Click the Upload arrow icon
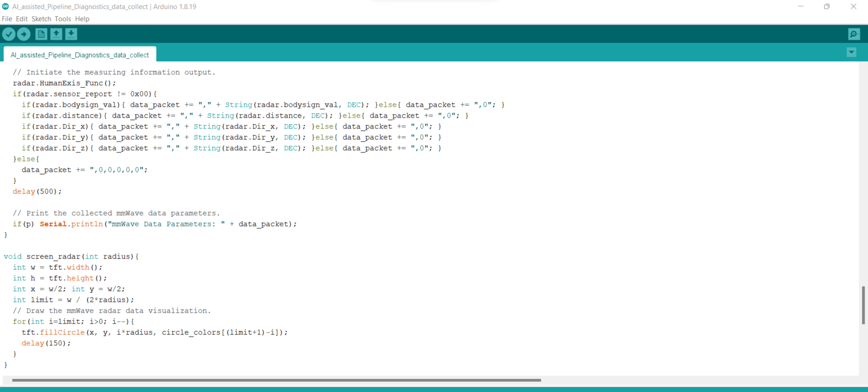 [x=24, y=34]
